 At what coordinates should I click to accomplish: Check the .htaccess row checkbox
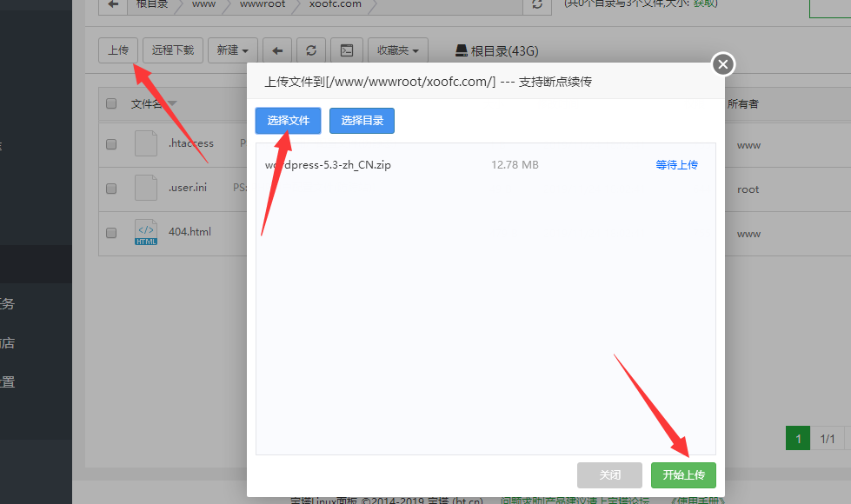tap(111, 144)
